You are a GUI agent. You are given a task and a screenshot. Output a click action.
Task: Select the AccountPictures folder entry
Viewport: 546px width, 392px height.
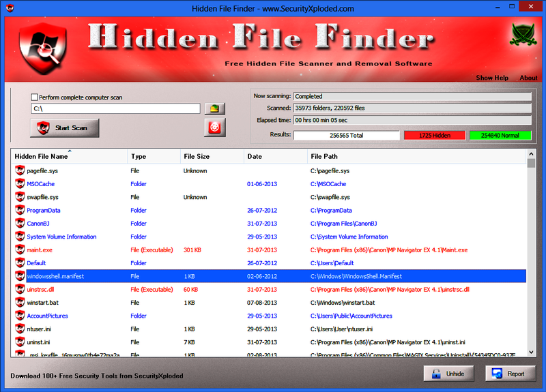[47, 316]
